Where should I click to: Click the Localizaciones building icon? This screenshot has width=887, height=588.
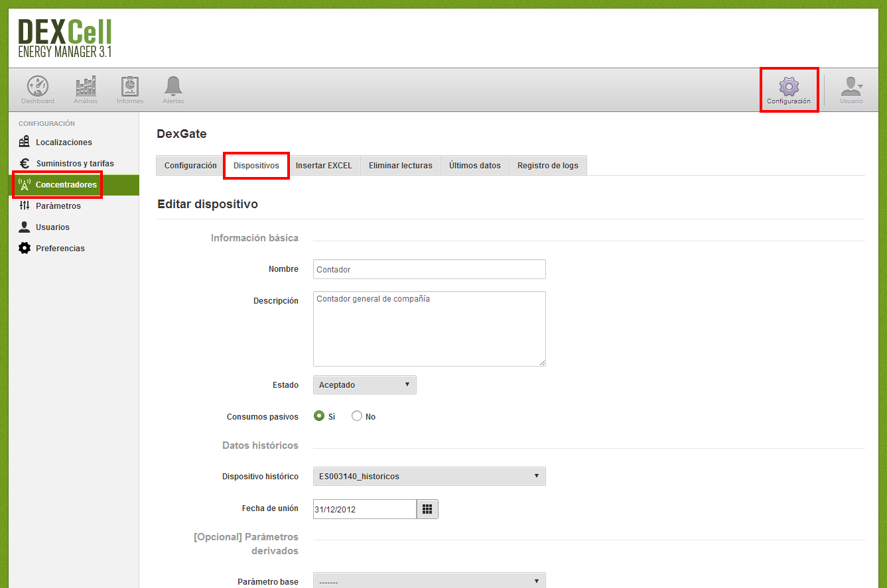[25, 142]
